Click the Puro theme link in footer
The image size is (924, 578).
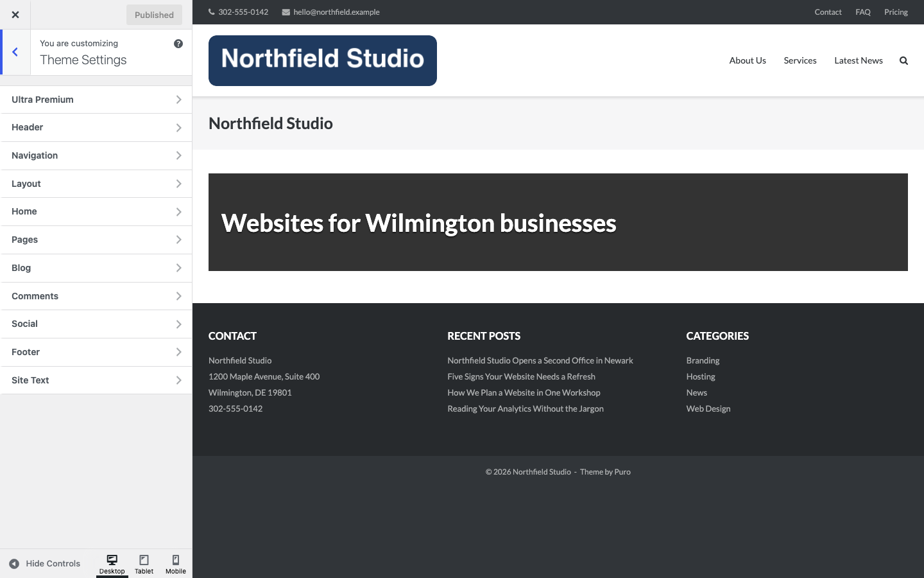(x=622, y=472)
